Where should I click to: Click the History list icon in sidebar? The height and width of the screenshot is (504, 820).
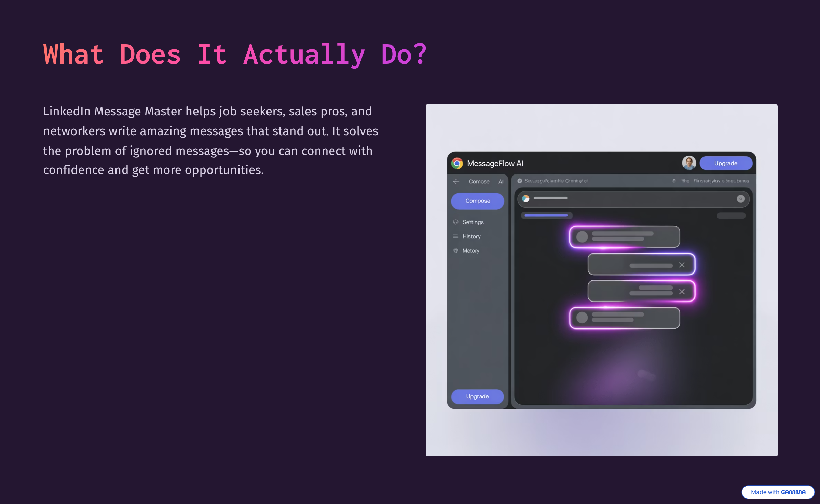click(x=455, y=236)
